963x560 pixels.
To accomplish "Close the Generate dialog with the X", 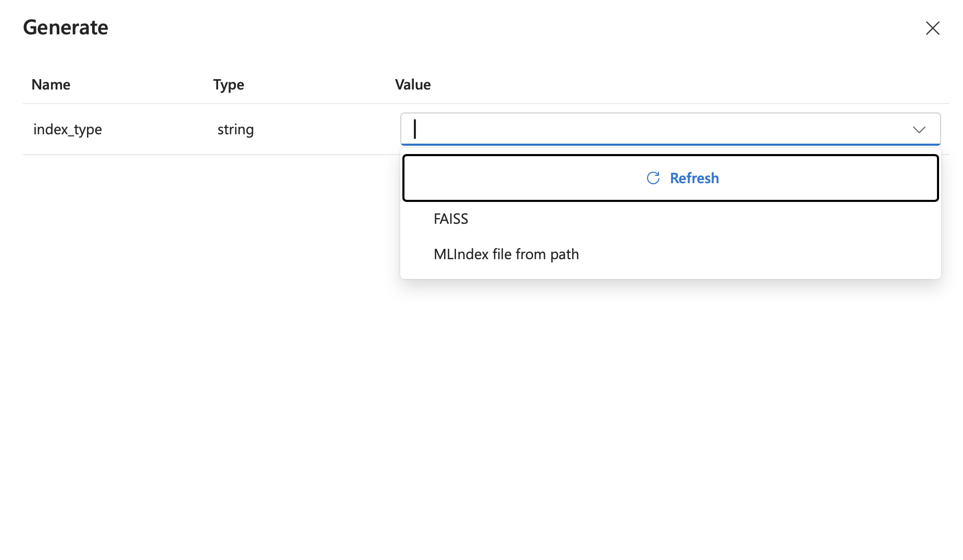I will pos(932,28).
